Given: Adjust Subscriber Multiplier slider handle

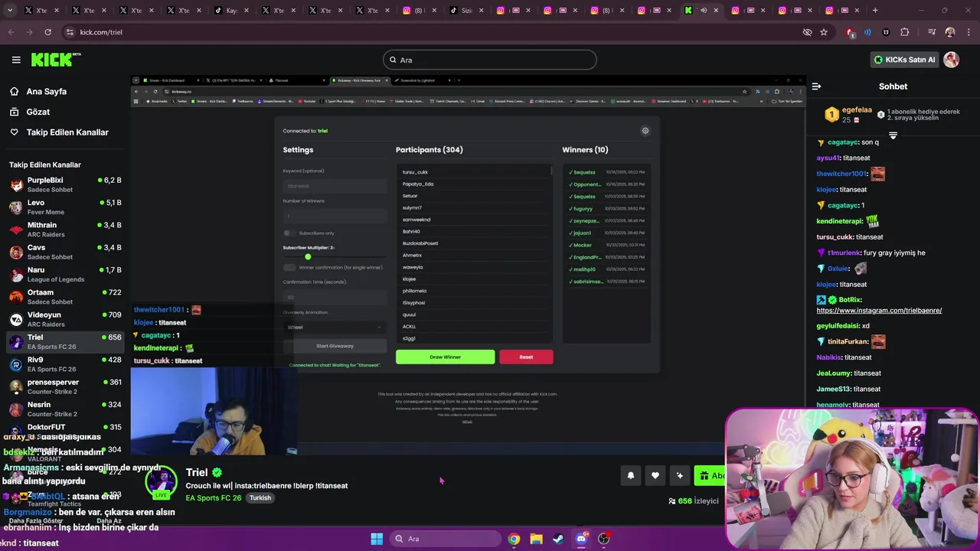Looking at the screenshot, I should tap(308, 256).
